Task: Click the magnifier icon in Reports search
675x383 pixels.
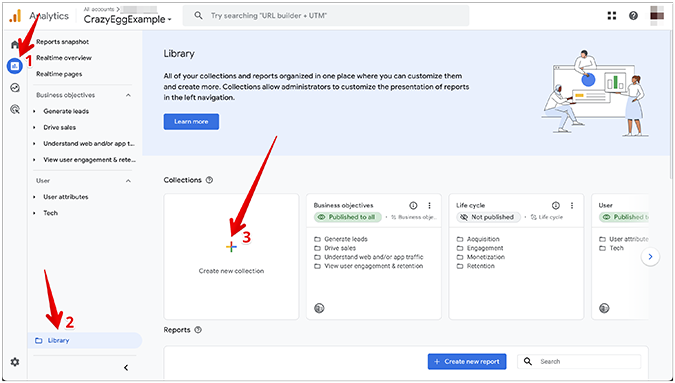Action: coord(528,361)
